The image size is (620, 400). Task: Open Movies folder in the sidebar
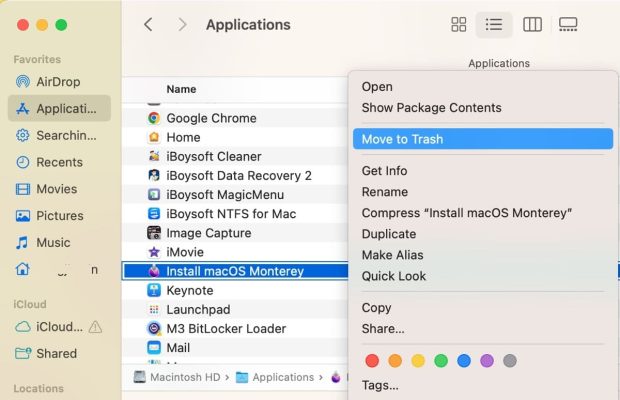coord(59,189)
